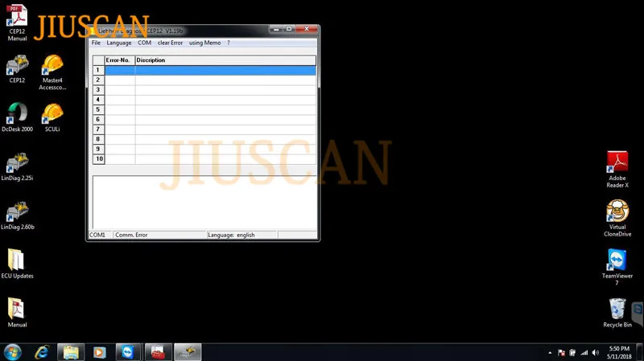Minimize the CEP12 diagnosis window
644x361 pixels.
tap(276, 29)
